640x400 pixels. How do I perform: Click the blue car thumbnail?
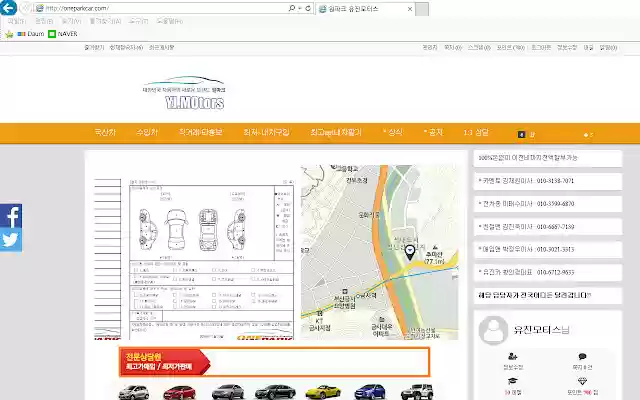click(370, 392)
